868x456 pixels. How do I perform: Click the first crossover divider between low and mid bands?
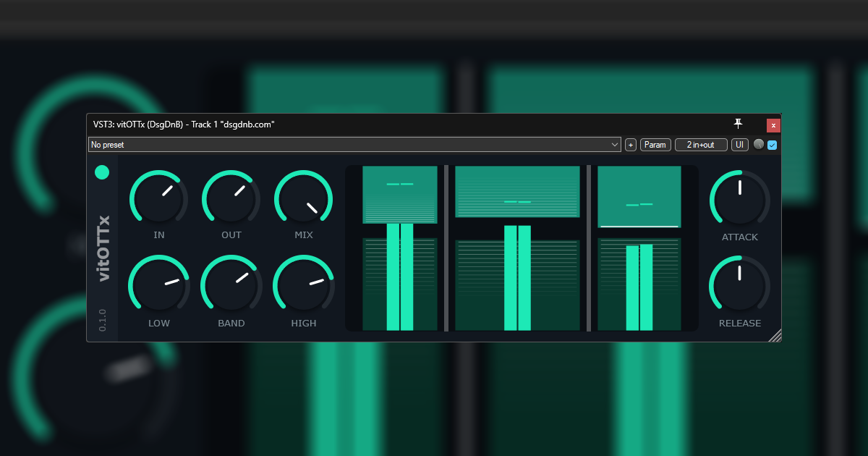[446, 248]
